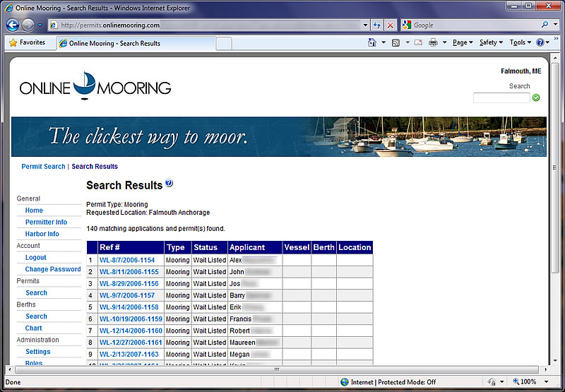Go to the Change Password link
565x392 pixels.
pyautogui.click(x=53, y=269)
